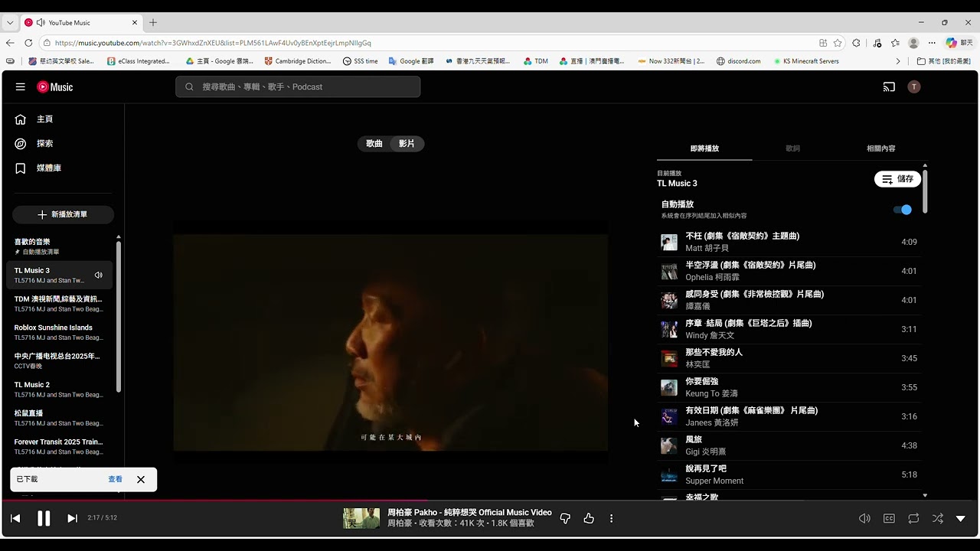Screen dimensions: 980x551
Task: Create 新播放清單 new playlist
Action: 63,215
